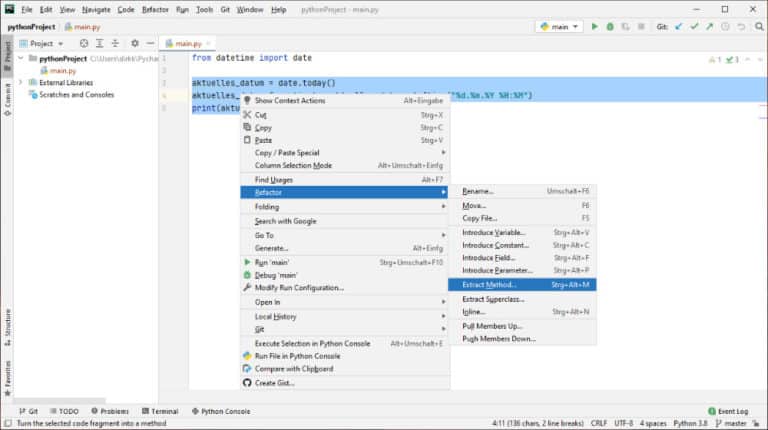Click the locate file target icon
Image resolution: width=768 pixels, height=430 pixels.
[84, 44]
